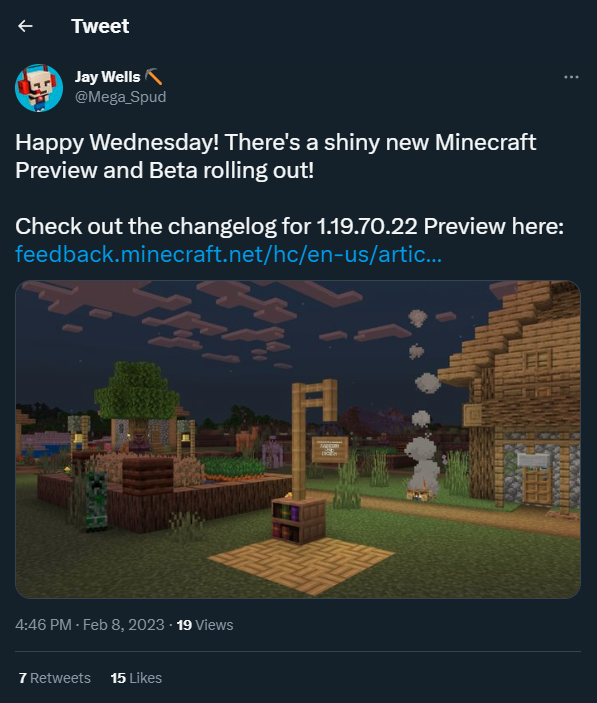Go back using the left arrow

tap(25, 26)
